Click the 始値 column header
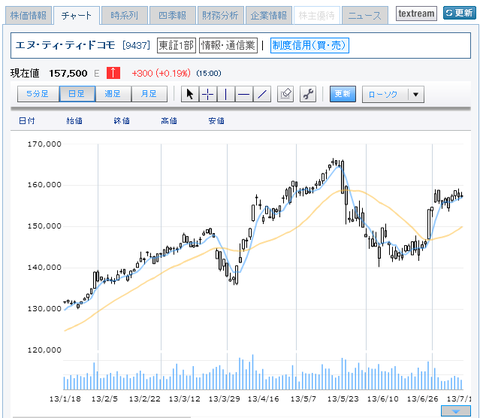Image resolution: width=480 pixels, height=418 pixels. [x=74, y=121]
